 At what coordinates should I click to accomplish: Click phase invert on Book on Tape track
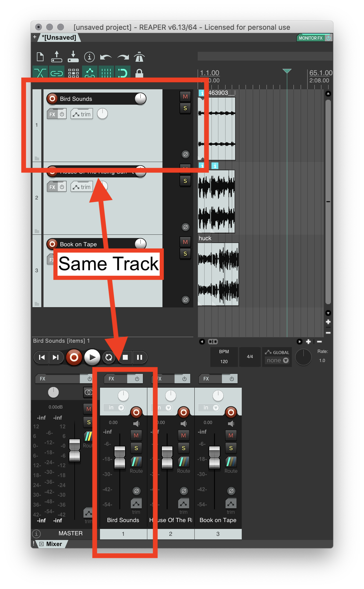click(x=186, y=300)
